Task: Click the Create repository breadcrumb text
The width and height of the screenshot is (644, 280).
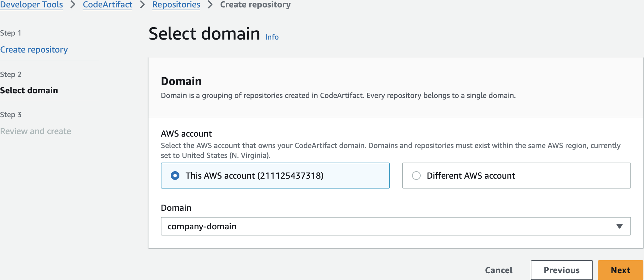Action: pyautogui.click(x=255, y=5)
